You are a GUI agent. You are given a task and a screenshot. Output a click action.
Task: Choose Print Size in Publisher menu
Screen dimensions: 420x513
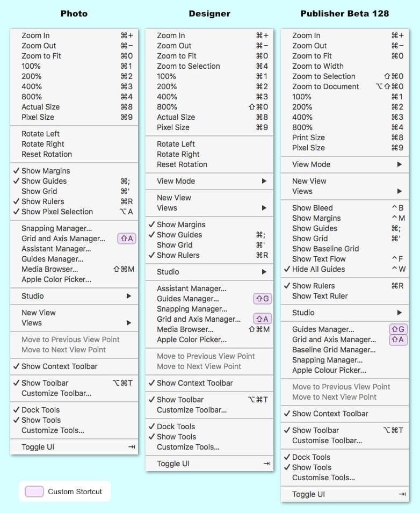345,138
